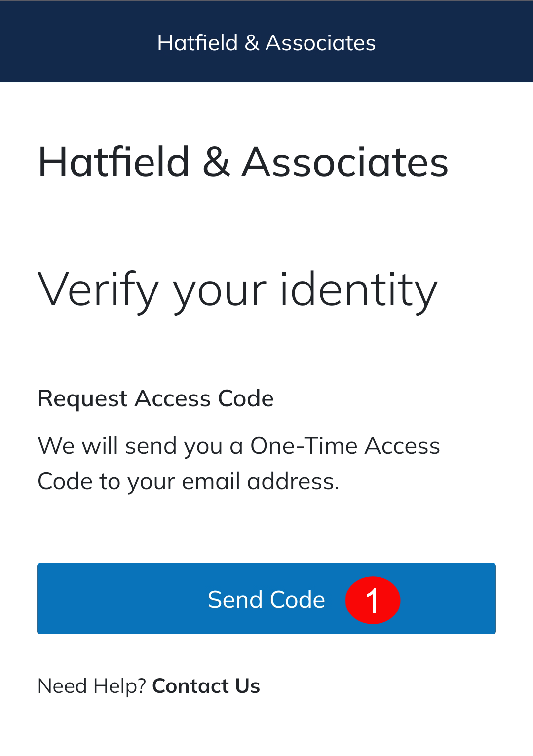Click the "One-Time" phrase in the description
Viewport: 533px width, 756px height.
click(x=303, y=446)
